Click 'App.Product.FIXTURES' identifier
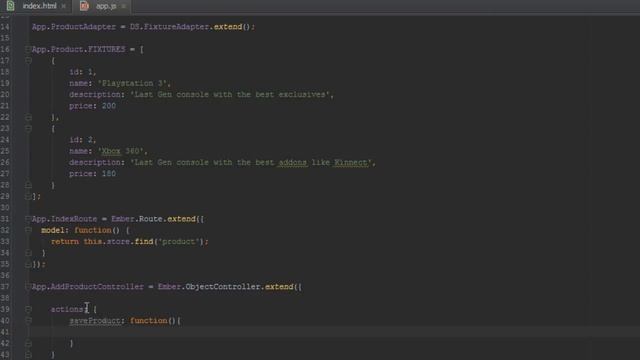Image resolution: width=640 pixels, height=360 pixels. coord(78,49)
